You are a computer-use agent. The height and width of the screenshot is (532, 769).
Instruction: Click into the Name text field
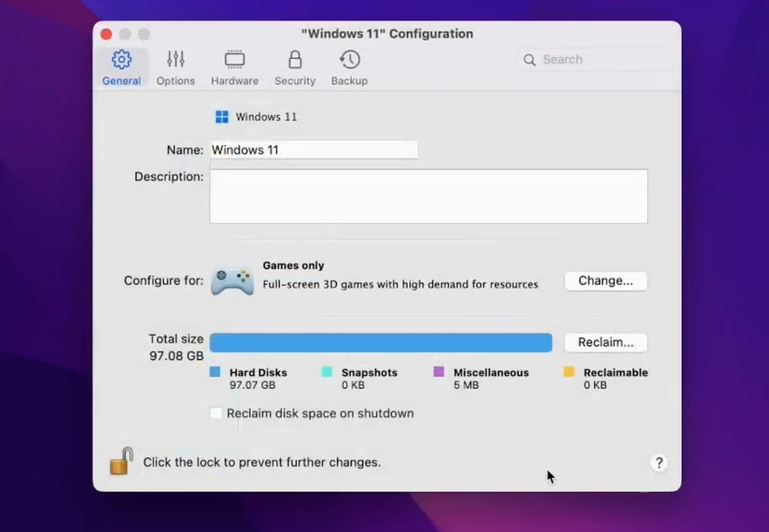coord(313,150)
